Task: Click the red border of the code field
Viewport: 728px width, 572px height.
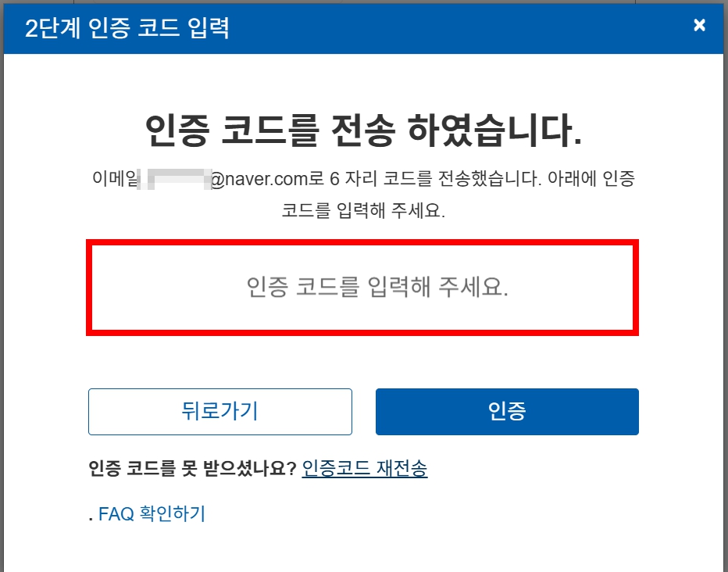Action: 362,243
